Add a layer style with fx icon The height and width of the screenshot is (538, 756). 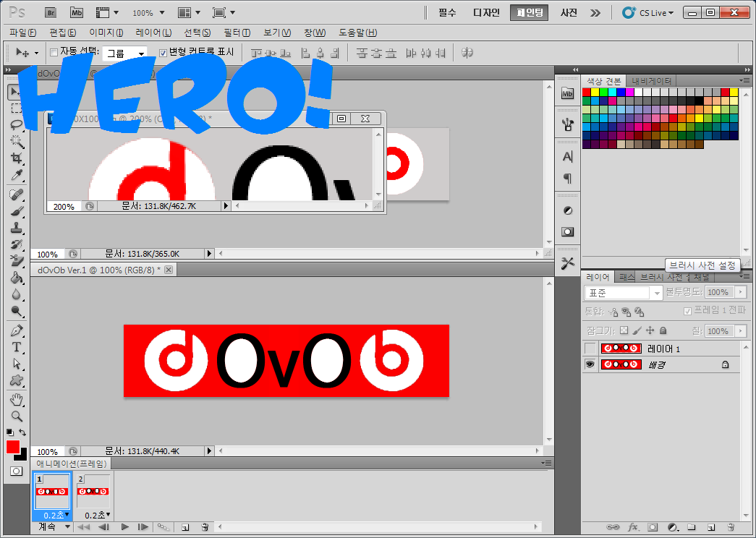[x=633, y=527]
